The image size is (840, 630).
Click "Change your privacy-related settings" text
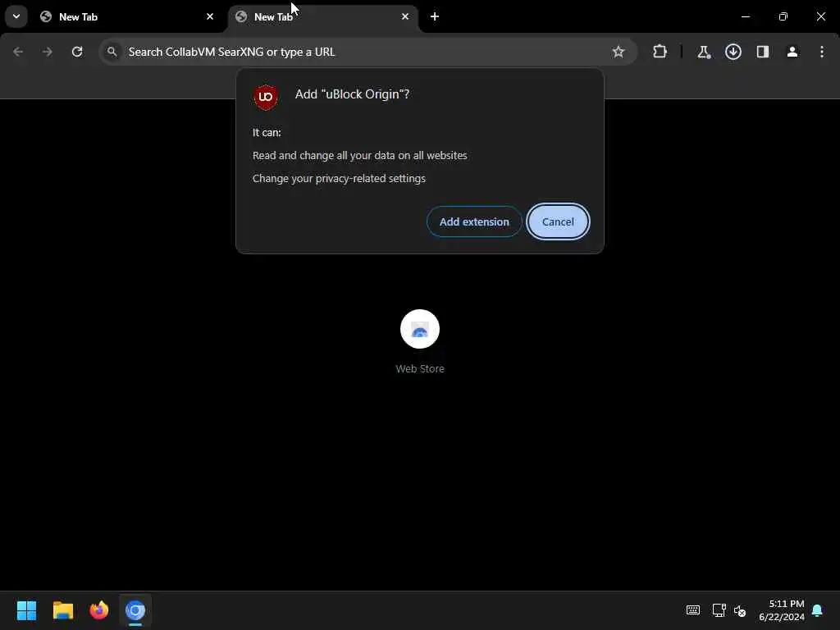pos(339,178)
